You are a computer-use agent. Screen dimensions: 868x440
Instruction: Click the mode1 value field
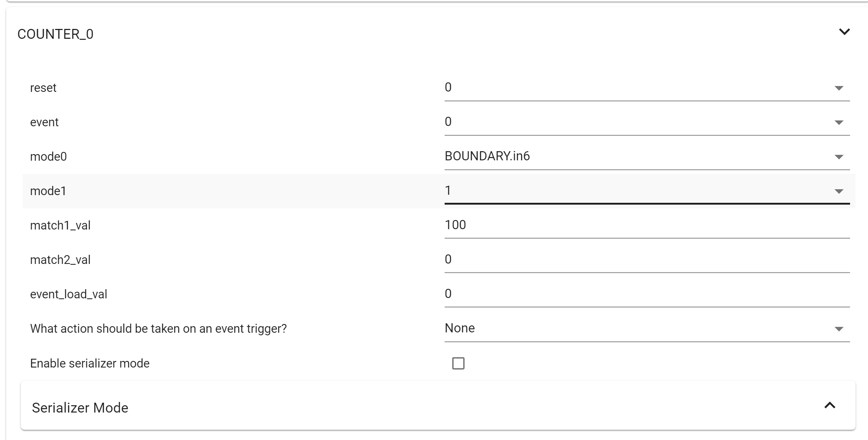pos(623,191)
